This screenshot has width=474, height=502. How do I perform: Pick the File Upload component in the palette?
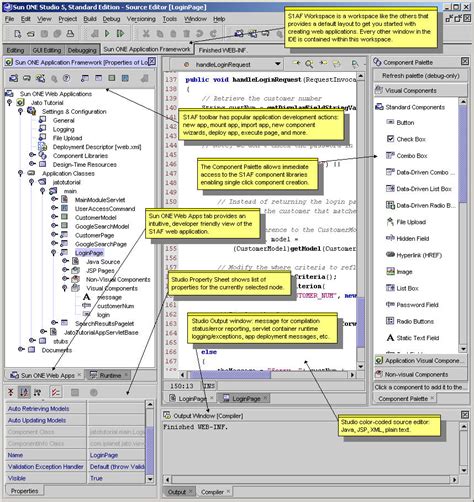click(406, 222)
